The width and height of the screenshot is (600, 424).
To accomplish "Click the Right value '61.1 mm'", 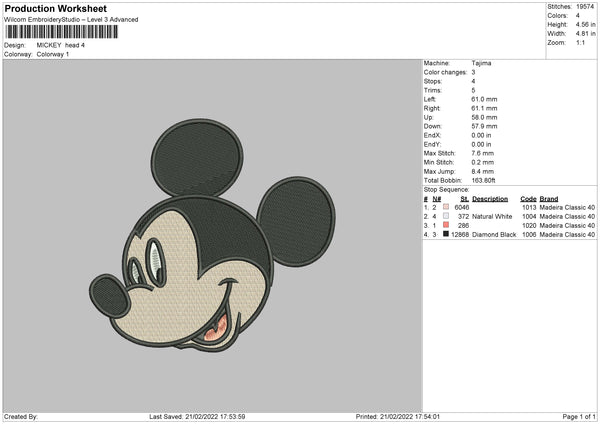I will click(484, 109).
